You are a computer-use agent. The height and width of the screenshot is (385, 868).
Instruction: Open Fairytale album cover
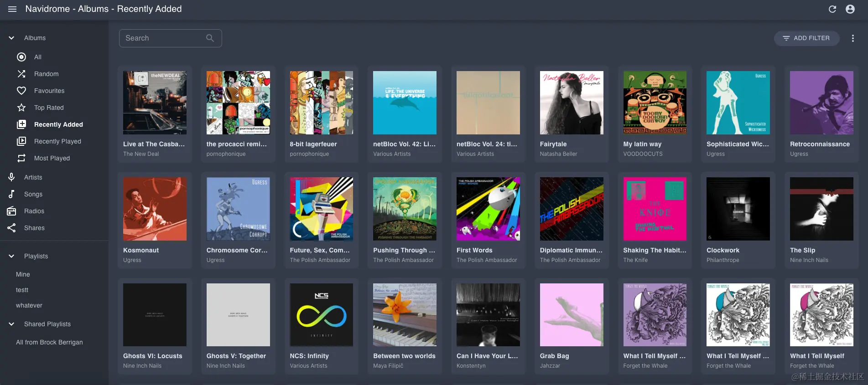(572, 103)
